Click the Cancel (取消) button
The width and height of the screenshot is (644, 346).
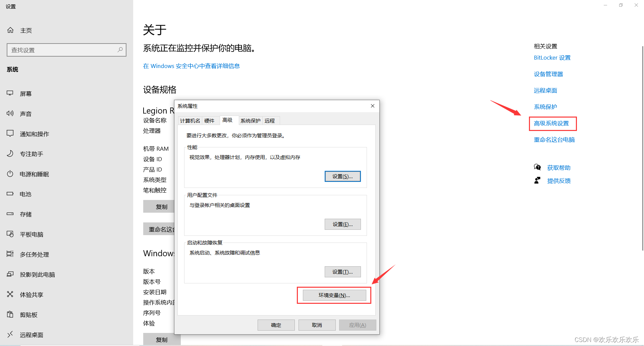pos(317,325)
